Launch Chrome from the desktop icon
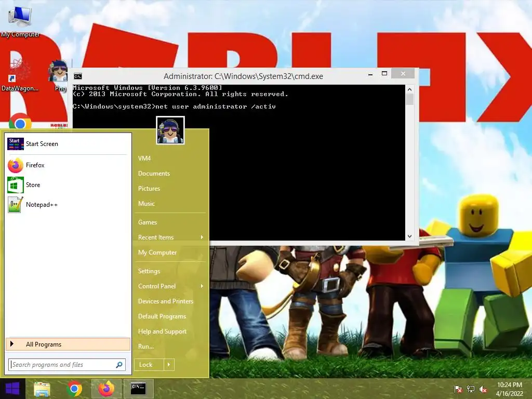This screenshot has width=532, height=399. [20, 122]
